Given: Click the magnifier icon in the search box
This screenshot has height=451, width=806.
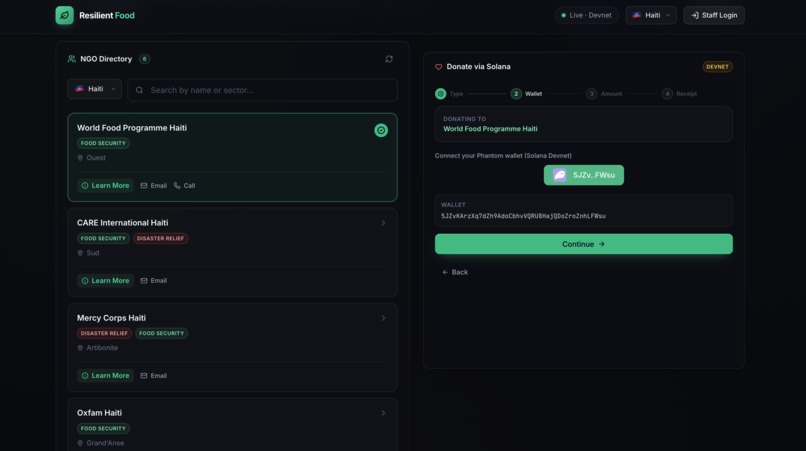Looking at the screenshot, I should point(139,90).
